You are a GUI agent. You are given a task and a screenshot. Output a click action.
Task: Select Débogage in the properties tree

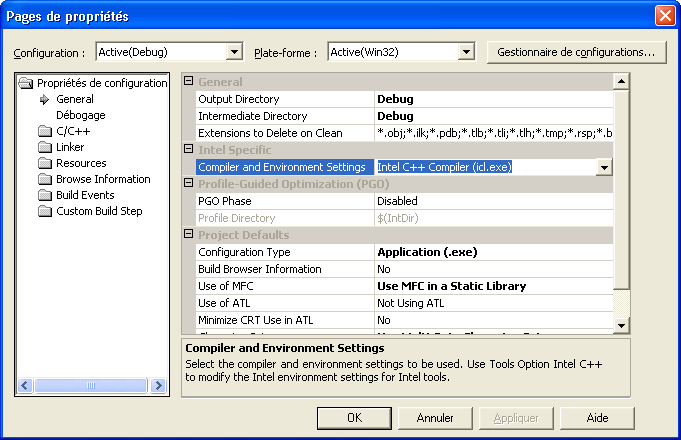(x=80, y=115)
